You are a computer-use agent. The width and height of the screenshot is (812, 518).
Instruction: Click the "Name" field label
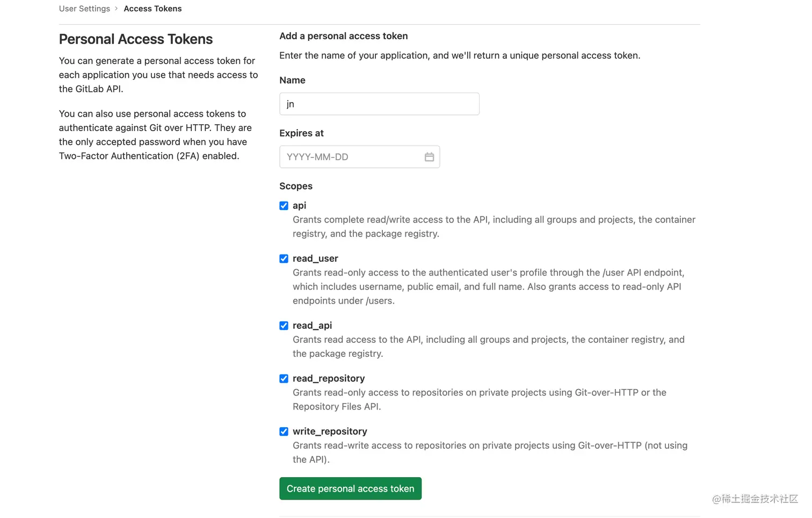[292, 80]
